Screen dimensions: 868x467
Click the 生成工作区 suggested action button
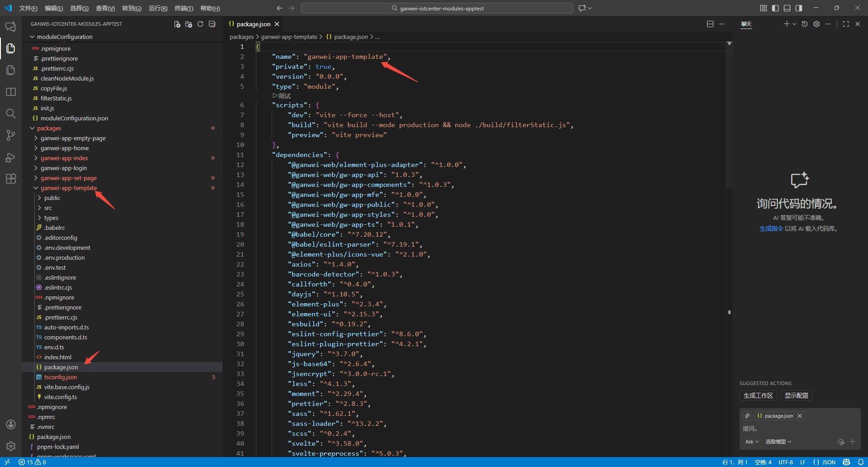[x=758, y=396]
